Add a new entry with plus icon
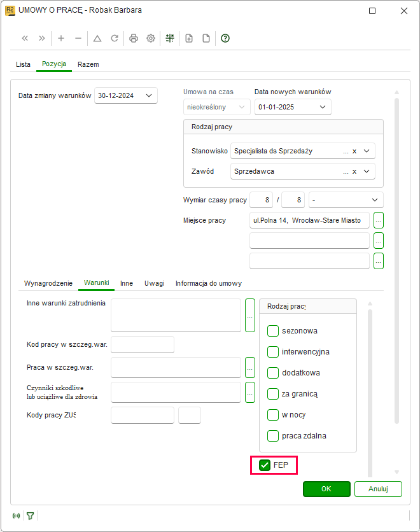This screenshot has width=420, height=532. tap(61, 38)
